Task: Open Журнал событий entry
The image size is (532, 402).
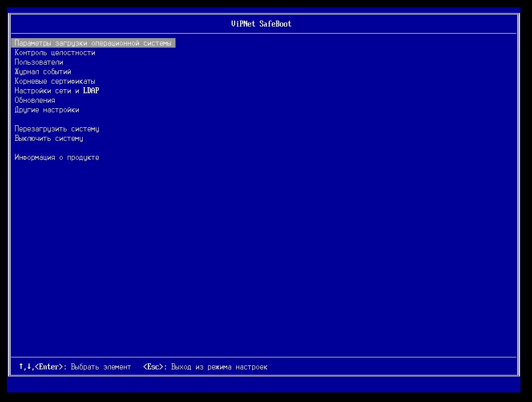Action: [43, 72]
